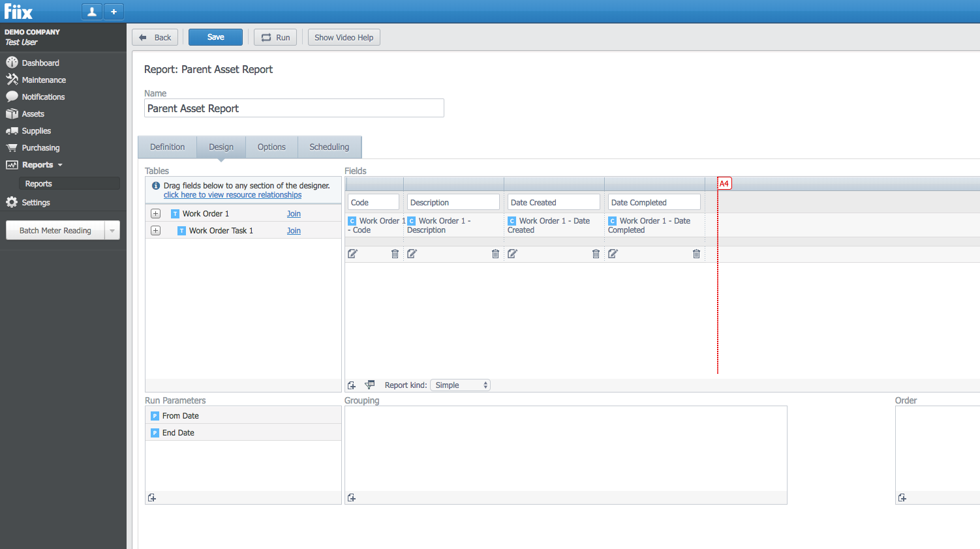Click Show Video Help
Viewport: 980px width, 549px height.
[x=344, y=37]
